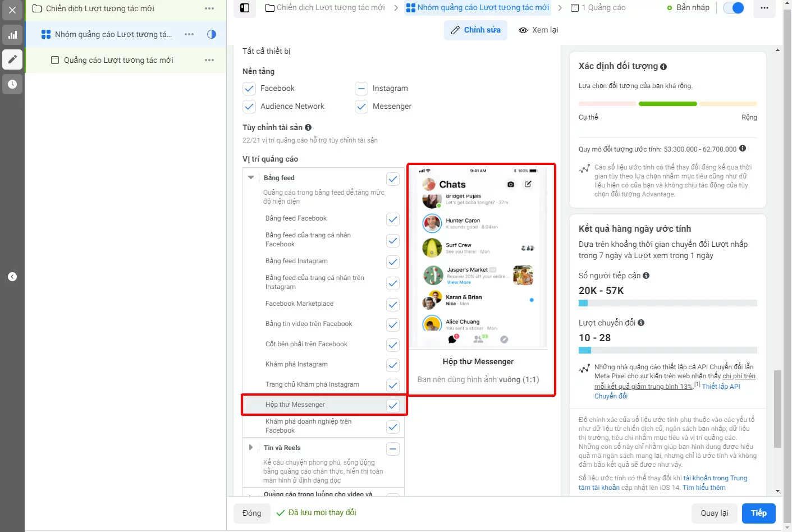Open more options for Nhóm quảng cáo row
Image resolution: width=792 pixels, height=532 pixels.
(189, 34)
